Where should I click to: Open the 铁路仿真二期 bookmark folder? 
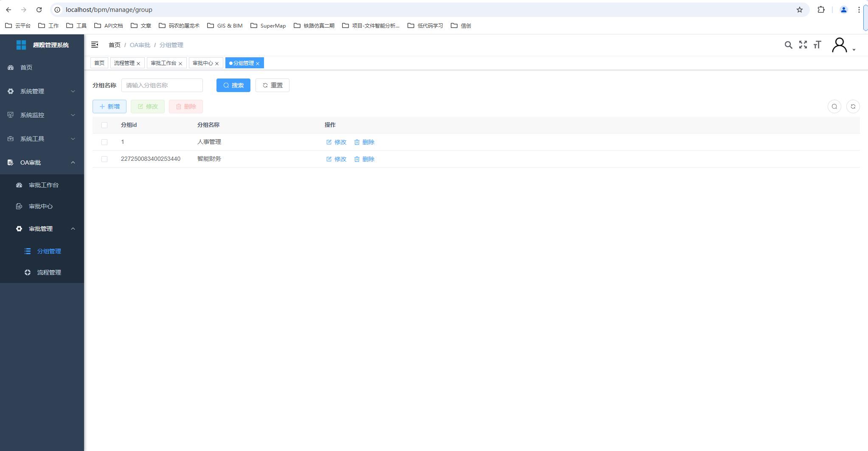[x=314, y=25]
